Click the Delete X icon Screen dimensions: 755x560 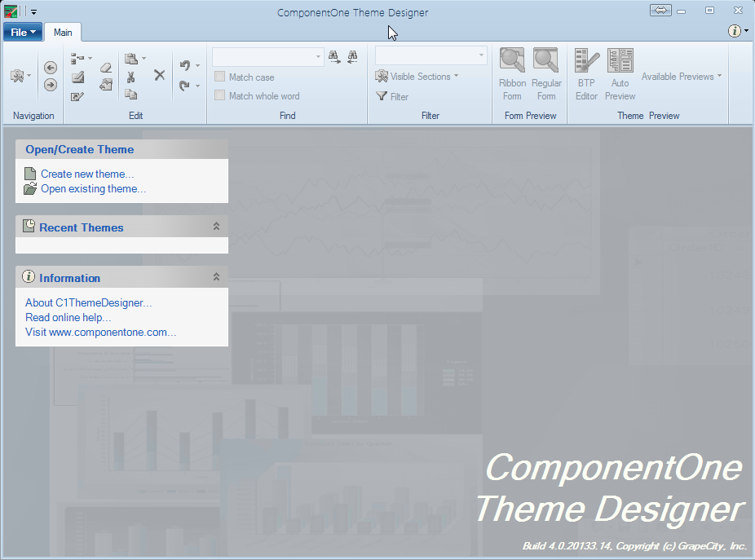tap(159, 75)
